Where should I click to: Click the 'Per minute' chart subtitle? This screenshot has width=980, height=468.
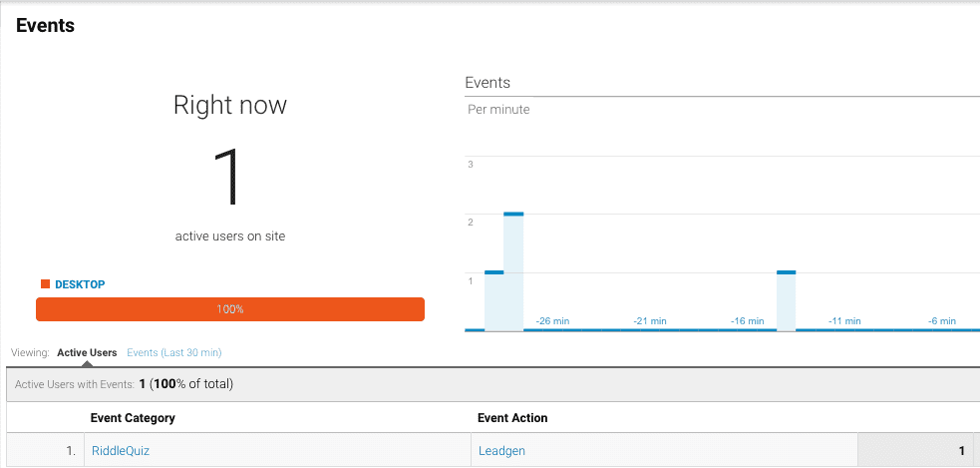[x=498, y=110]
